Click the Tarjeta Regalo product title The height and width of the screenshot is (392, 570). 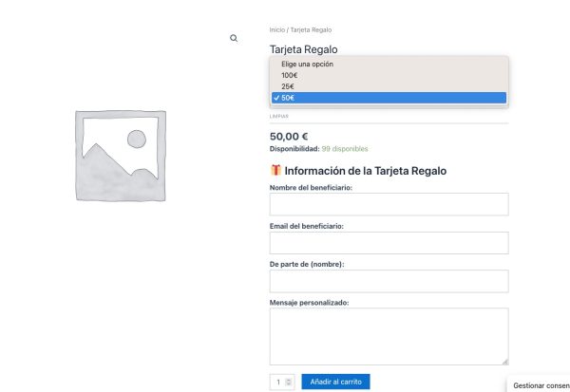[303, 49]
